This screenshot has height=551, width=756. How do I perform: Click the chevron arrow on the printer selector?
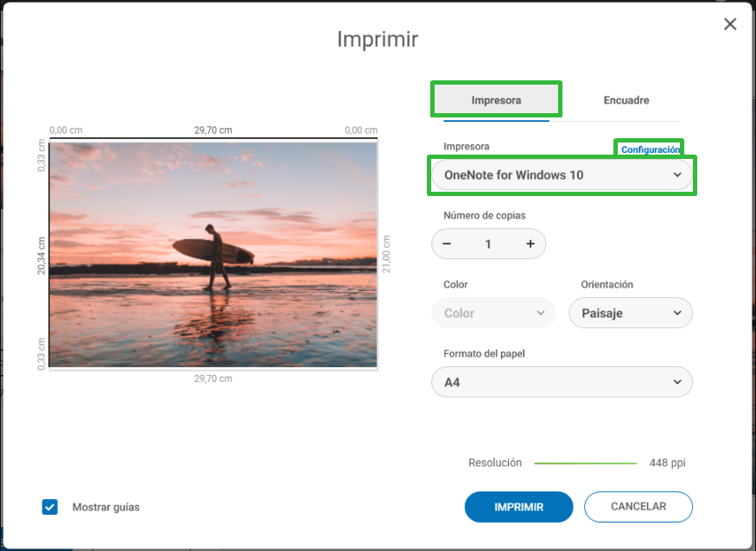(x=677, y=175)
